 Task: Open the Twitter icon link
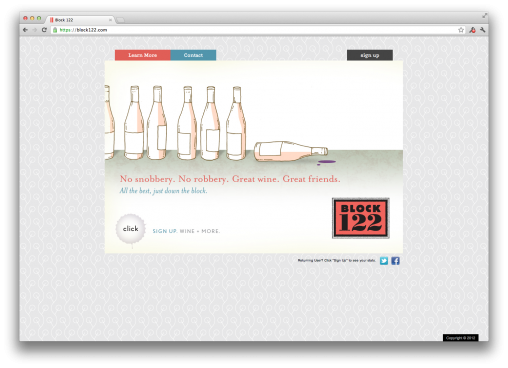click(384, 261)
